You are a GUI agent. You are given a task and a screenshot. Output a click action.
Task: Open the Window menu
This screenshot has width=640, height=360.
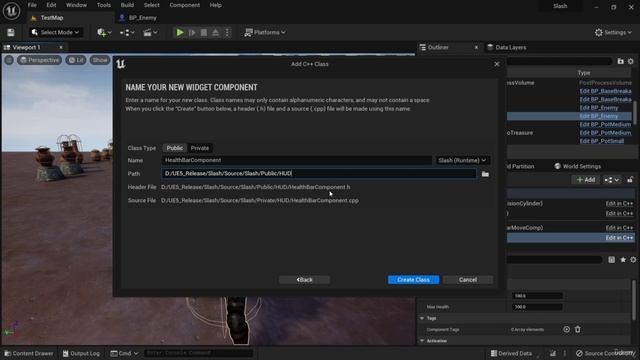pyautogui.click(x=76, y=5)
